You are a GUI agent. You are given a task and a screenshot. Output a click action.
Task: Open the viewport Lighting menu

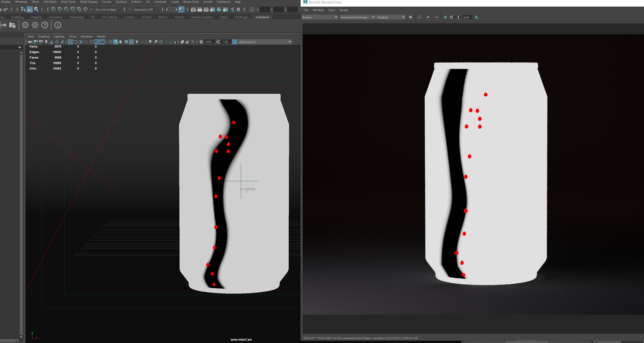click(x=59, y=36)
